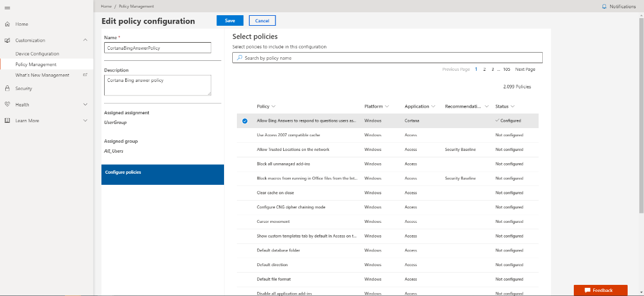
Task: Select Device Configuration in sidebar
Action: tap(37, 54)
